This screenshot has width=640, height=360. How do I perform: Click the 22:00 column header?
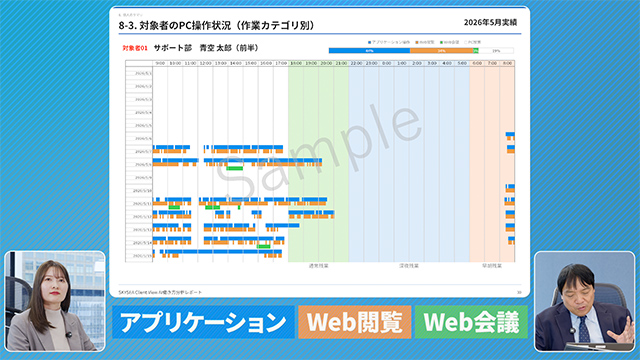pos(356,63)
